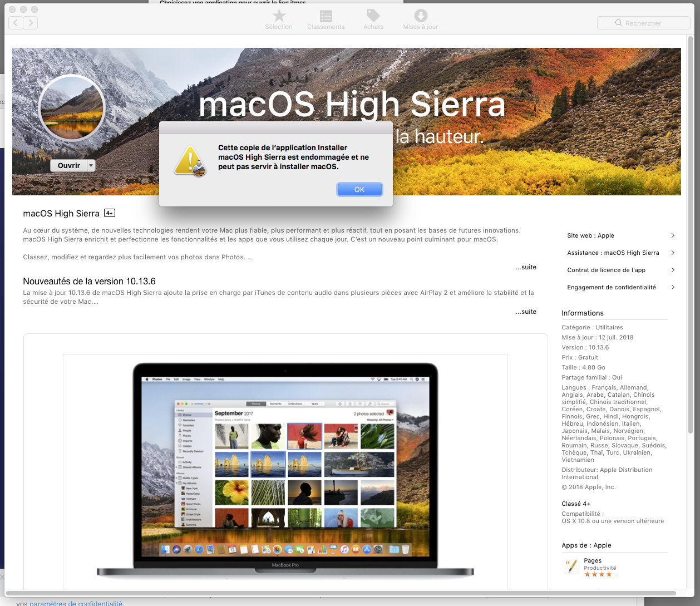Viewport: 700px width, 606px height.
Task: Switch to the Classements tab
Action: pos(326,19)
